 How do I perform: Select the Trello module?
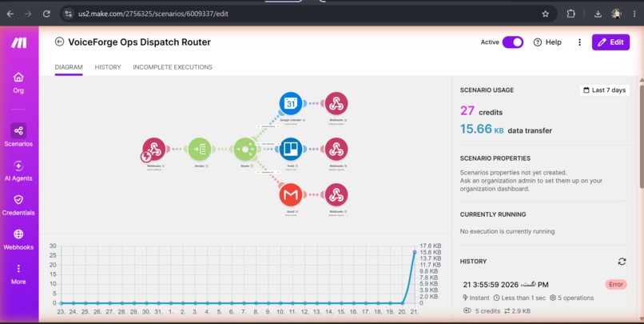(291, 149)
